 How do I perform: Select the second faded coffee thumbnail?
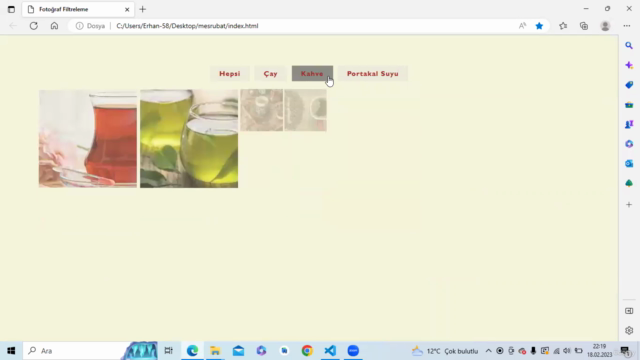pyautogui.click(x=306, y=110)
